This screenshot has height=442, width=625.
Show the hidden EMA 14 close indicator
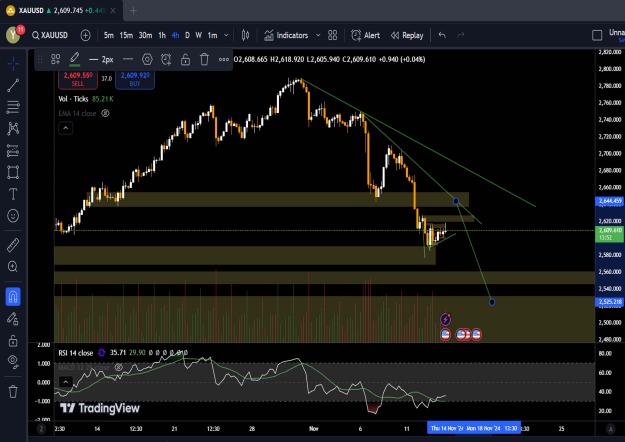pos(105,113)
